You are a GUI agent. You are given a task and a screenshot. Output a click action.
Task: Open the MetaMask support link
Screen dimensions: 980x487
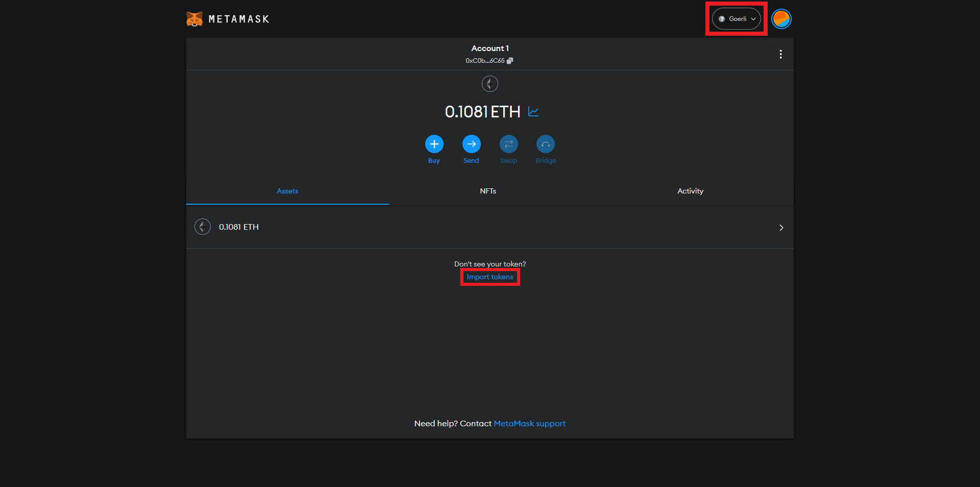tap(529, 424)
